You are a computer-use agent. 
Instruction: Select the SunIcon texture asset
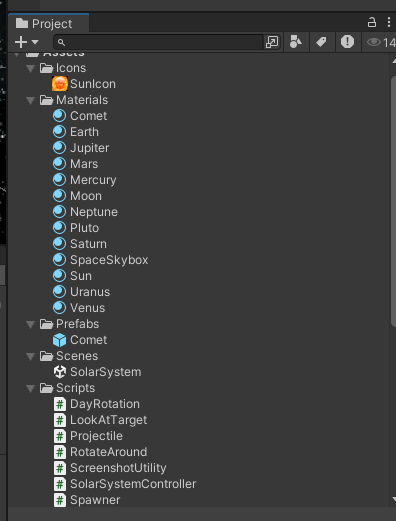pos(84,84)
